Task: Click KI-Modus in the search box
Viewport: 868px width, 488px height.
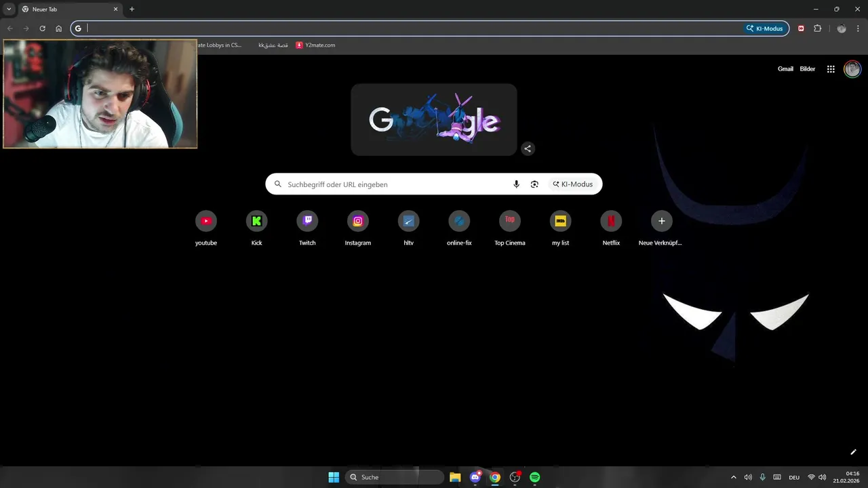Action: coord(572,184)
